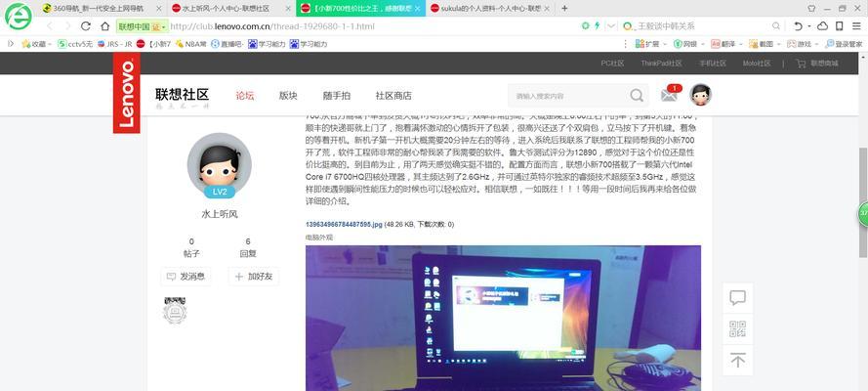Click the laptop photo in the post
The image size is (868, 391).
pyautogui.click(x=503, y=318)
